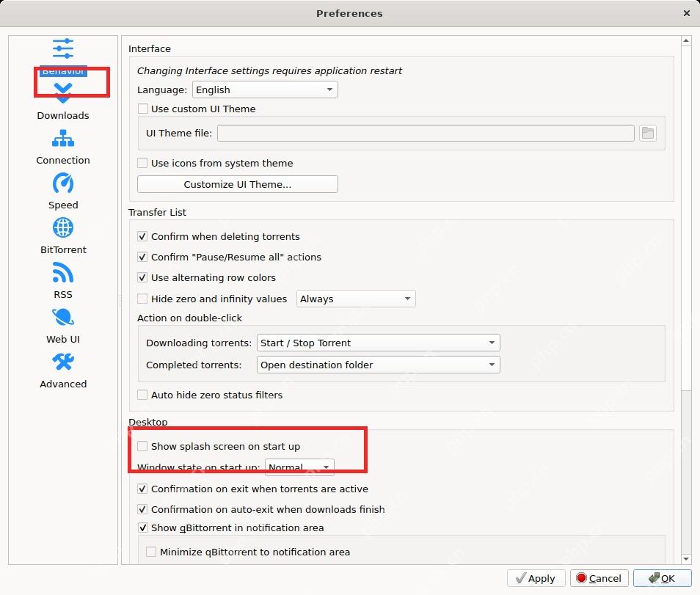
Task: Click the UI Theme file input field
Action: point(426,133)
